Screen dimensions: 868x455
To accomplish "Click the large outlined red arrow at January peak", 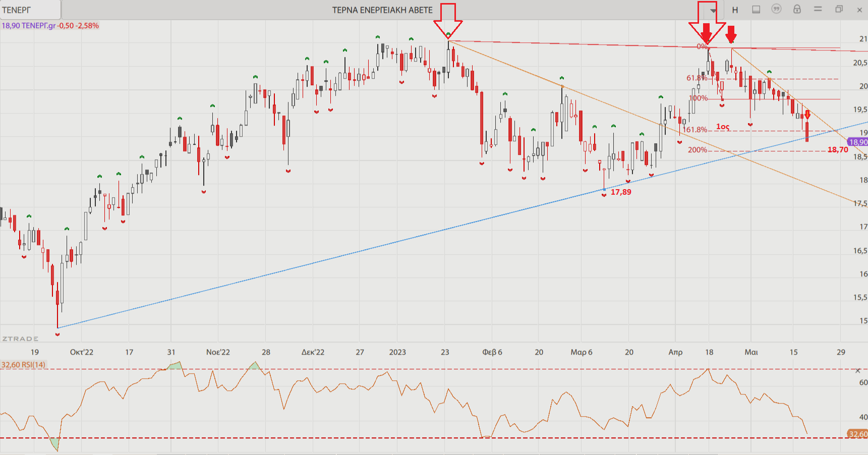I will point(448,19).
